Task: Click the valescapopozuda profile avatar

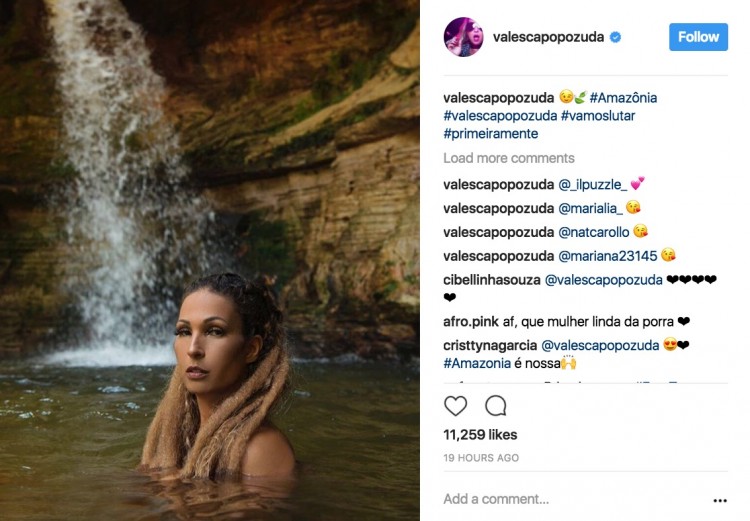Action: [463, 37]
